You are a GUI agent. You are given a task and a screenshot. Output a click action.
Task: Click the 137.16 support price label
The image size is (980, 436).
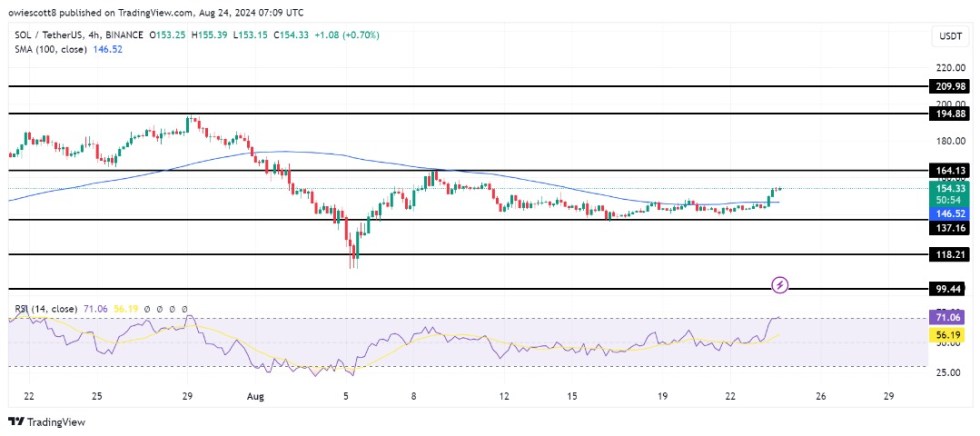coord(950,229)
